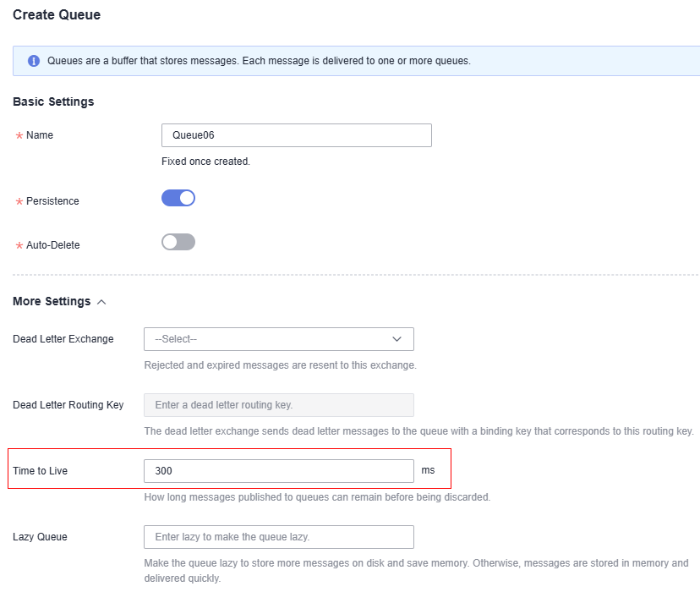Enable the Auto-Delete switch

[x=178, y=242]
